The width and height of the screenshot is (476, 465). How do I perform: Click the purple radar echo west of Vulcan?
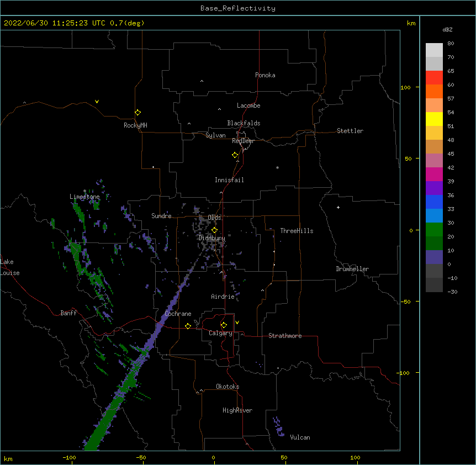point(278,427)
